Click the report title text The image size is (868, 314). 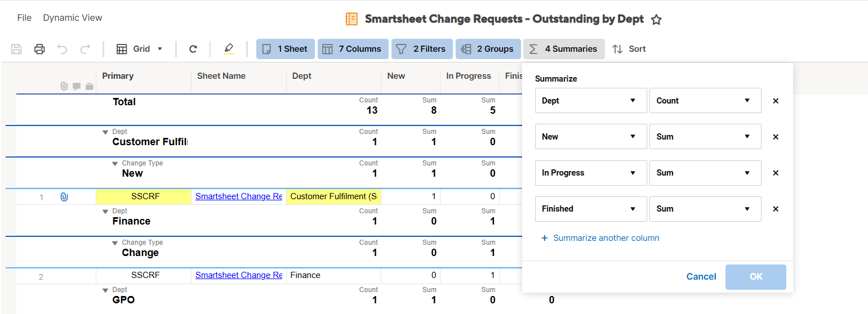504,19
